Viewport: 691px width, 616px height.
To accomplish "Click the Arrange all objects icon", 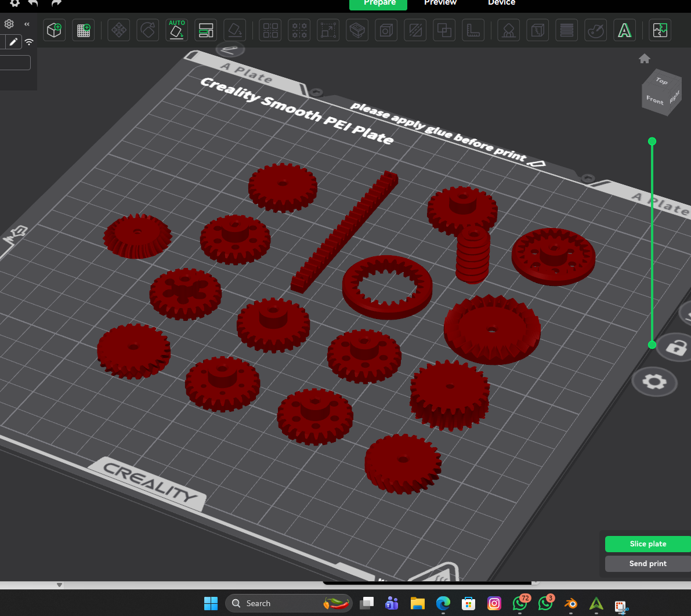I will 206,30.
